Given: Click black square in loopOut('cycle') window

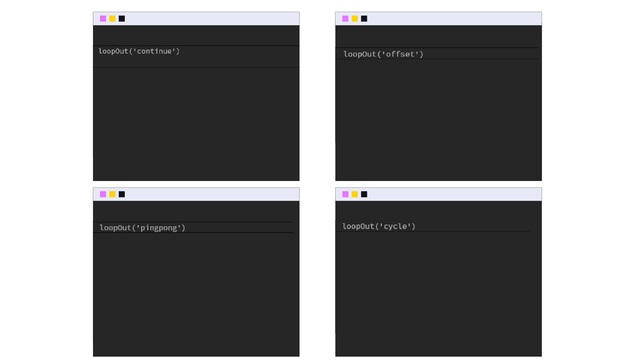Looking at the screenshot, I should click(364, 194).
